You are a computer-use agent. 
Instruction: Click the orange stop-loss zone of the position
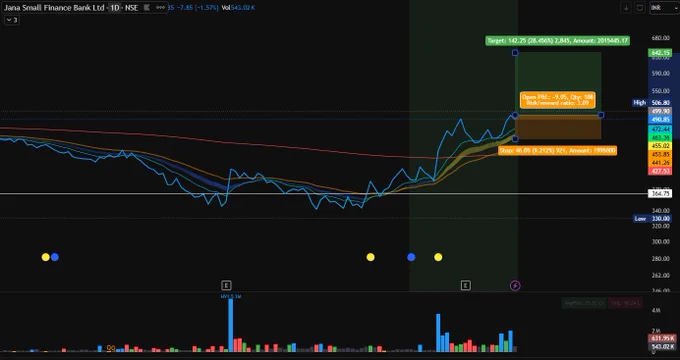pyautogui.click(x=558, y=127)
